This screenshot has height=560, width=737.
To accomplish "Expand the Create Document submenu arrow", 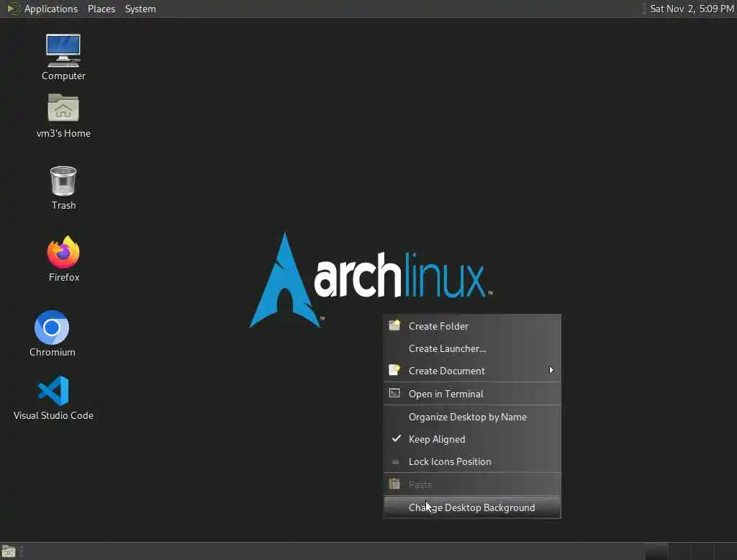I will coord(551,370).
